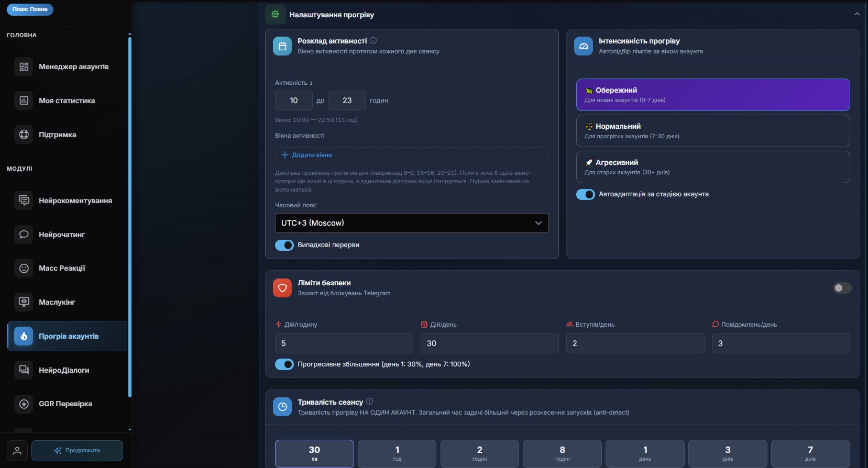Open the UTC+3 (Moscow) timezone dropdown

pos(412,223)
